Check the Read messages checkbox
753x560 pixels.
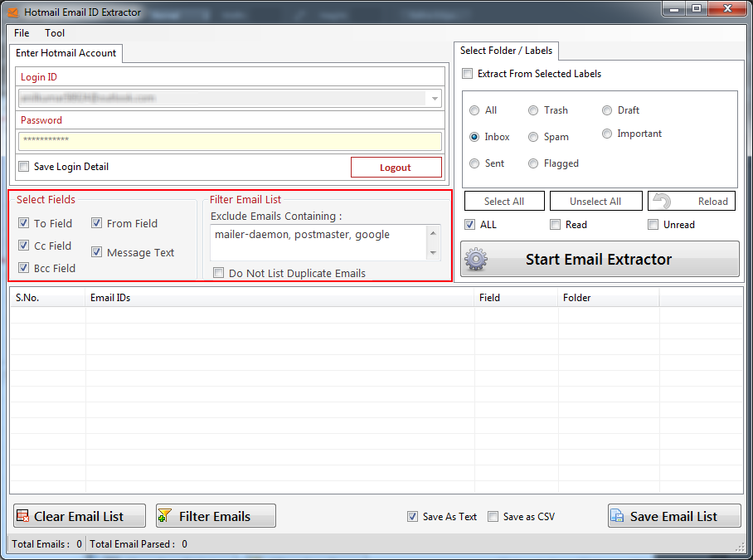[x=555, y=224]
